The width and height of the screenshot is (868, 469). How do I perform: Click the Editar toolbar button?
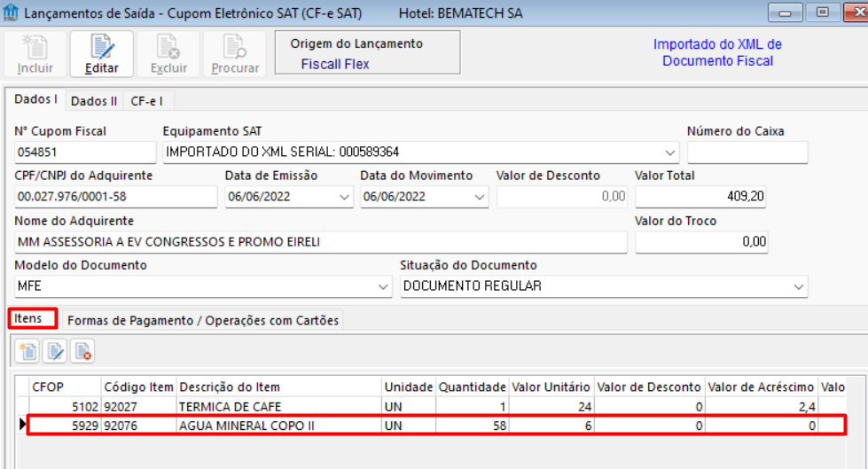[x=102, y=54]
